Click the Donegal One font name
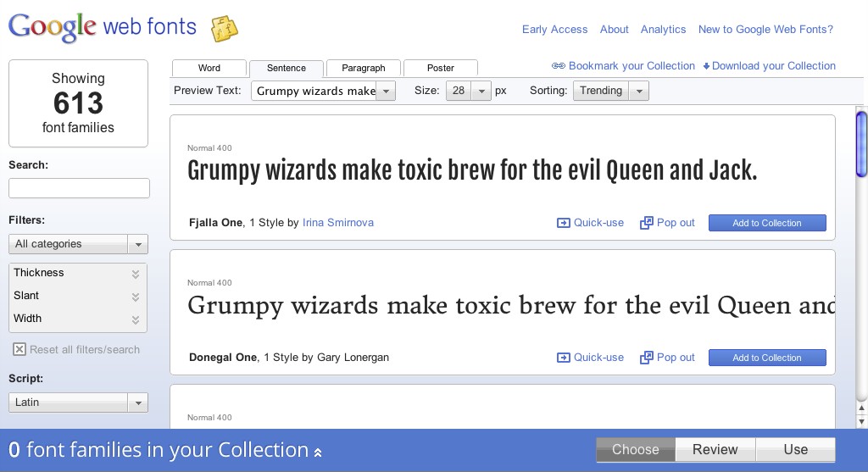Image resolution: width=868 pixels, height=472 pixels. 223,358
